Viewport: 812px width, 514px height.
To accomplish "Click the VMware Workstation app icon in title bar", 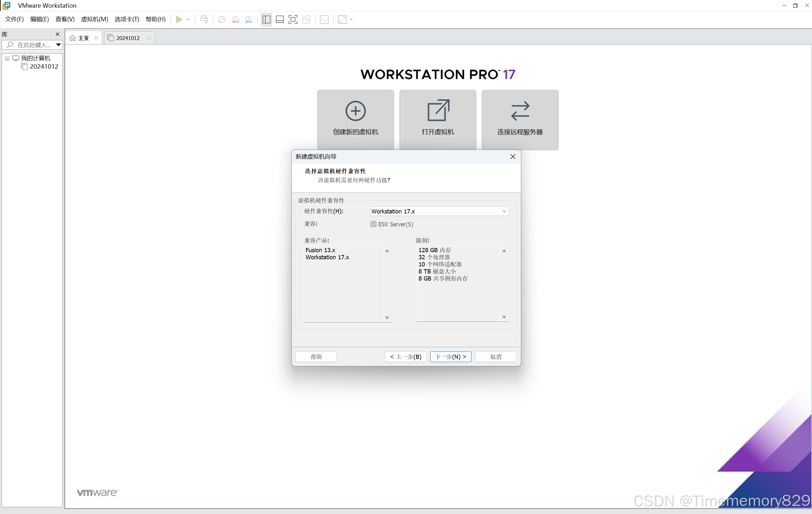I will 6,5.
